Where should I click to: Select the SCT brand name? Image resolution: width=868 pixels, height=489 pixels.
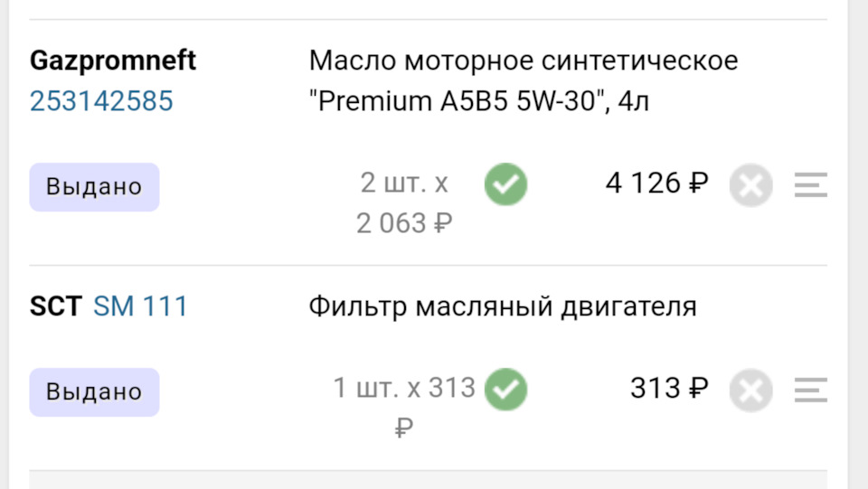(x=55, y=306)
